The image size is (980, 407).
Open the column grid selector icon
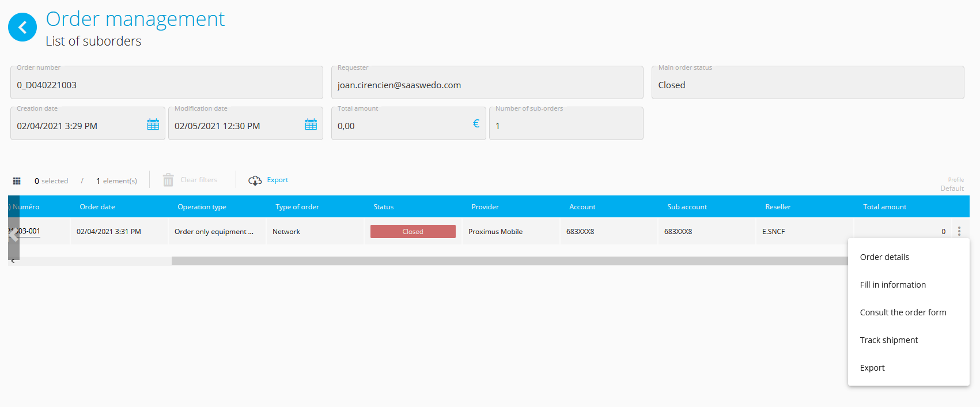pos(17,181)
